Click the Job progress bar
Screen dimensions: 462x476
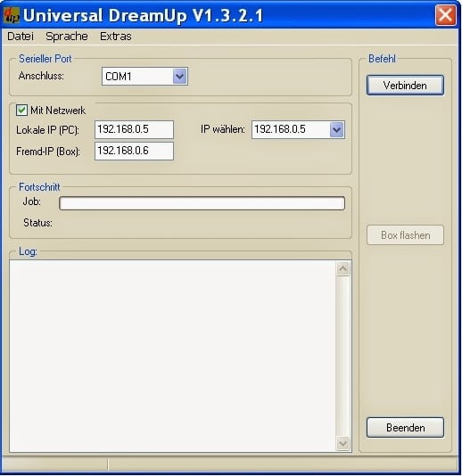pyautogui.click(x=202, y=203)
